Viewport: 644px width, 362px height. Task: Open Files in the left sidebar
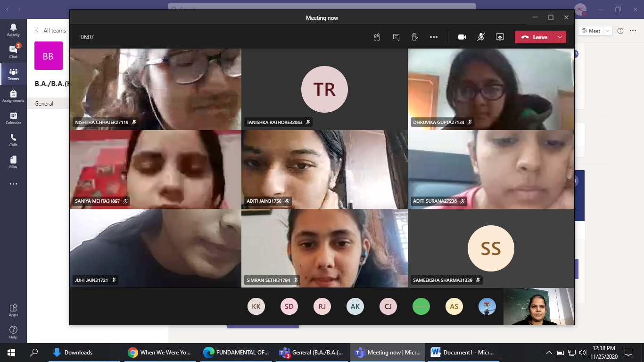[13, 162]
